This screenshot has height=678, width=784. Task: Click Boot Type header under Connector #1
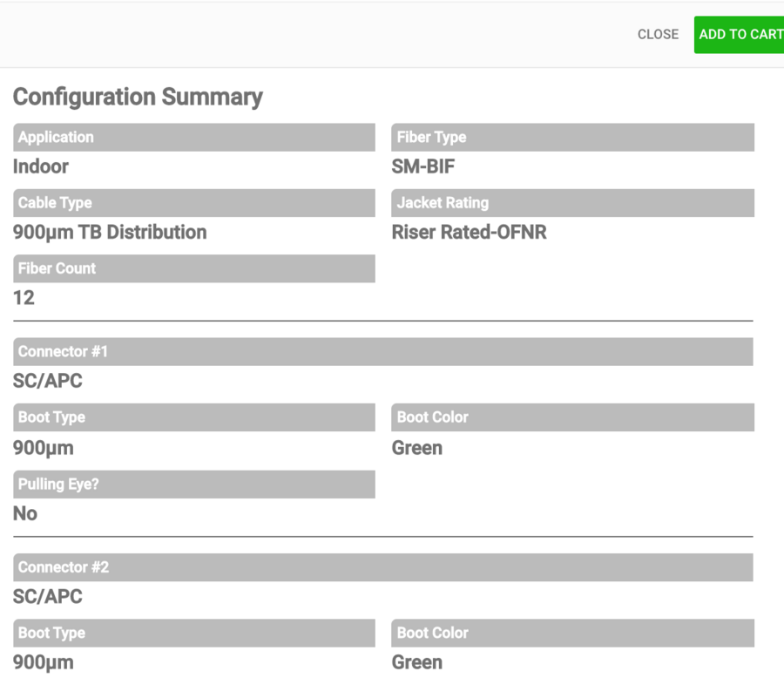click(x=194, y=417)
